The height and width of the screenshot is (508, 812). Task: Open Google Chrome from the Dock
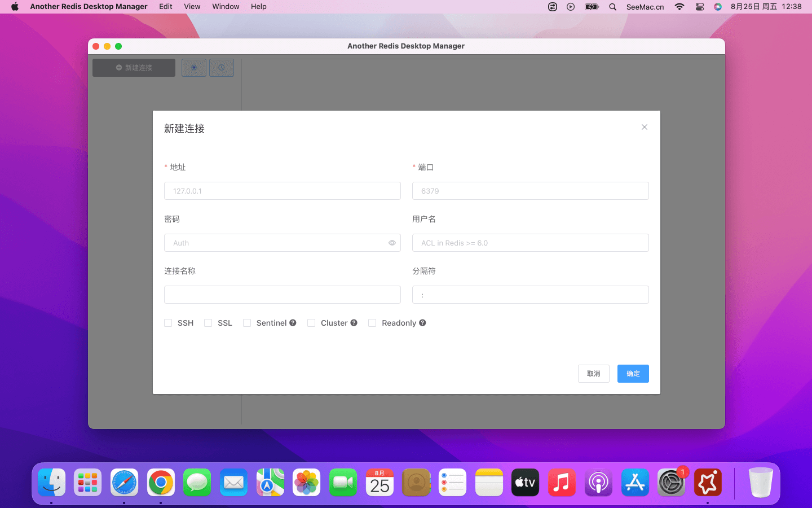(x=161, y=483)
